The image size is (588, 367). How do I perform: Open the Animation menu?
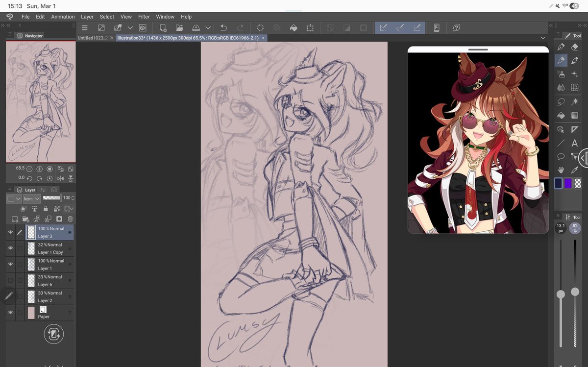[63, 17]
